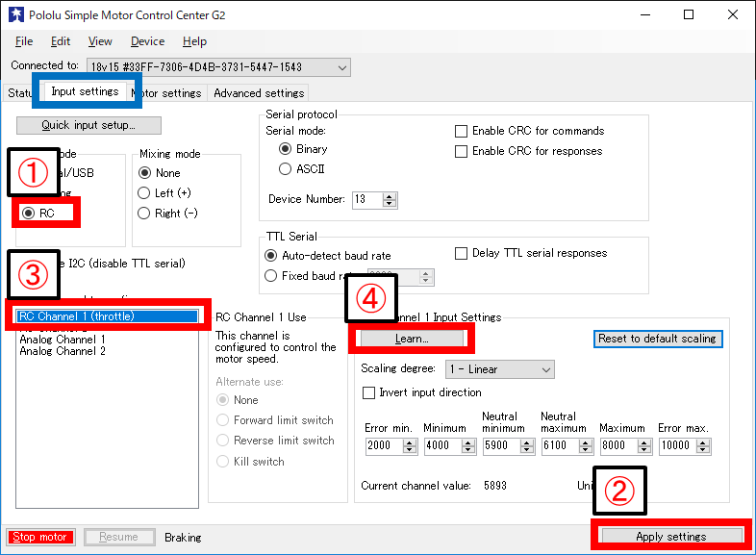The width and height of the screenshot is (756, 555).
Task: Decrement Neutral maximum spinner arrow
Action: [586, 450]
